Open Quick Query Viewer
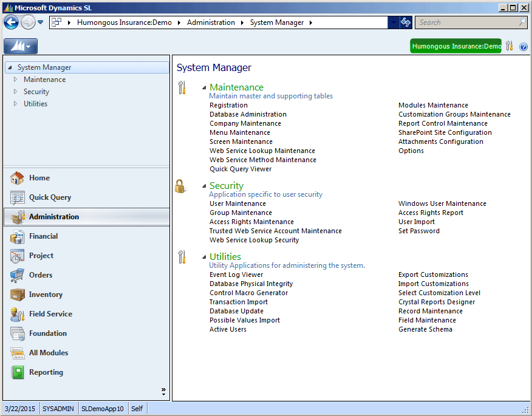Screen dimensions: 532x416 pos(240,169)
